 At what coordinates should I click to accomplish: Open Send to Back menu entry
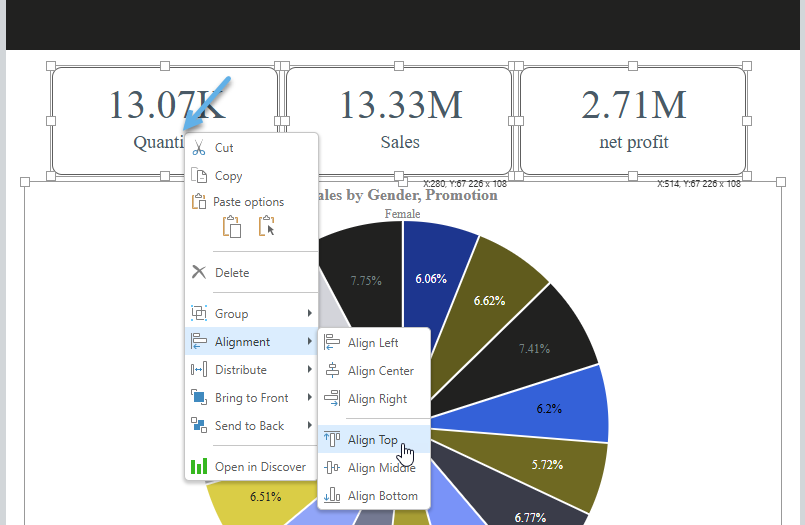click(x=252, y=425)
